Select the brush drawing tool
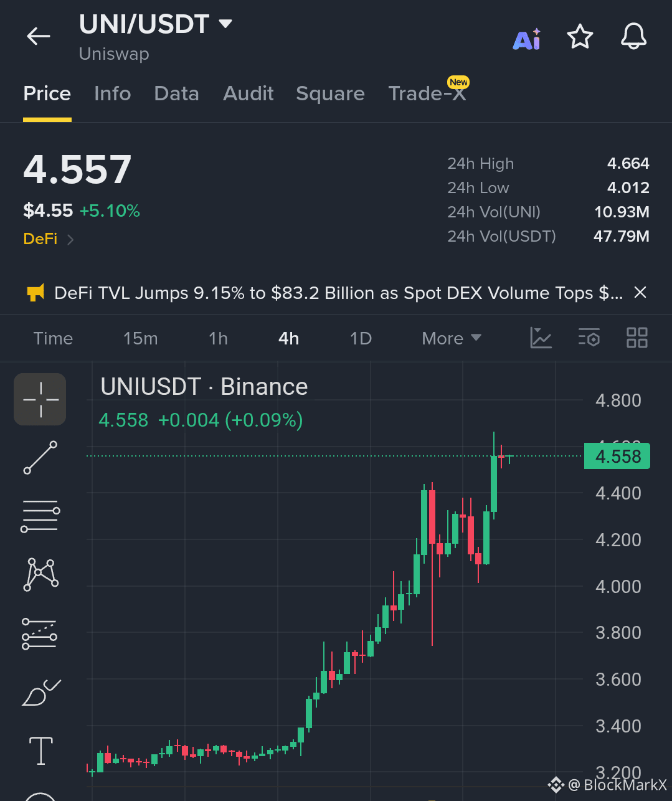The height and width of the screenshot is (801, 672). point(41,692)
